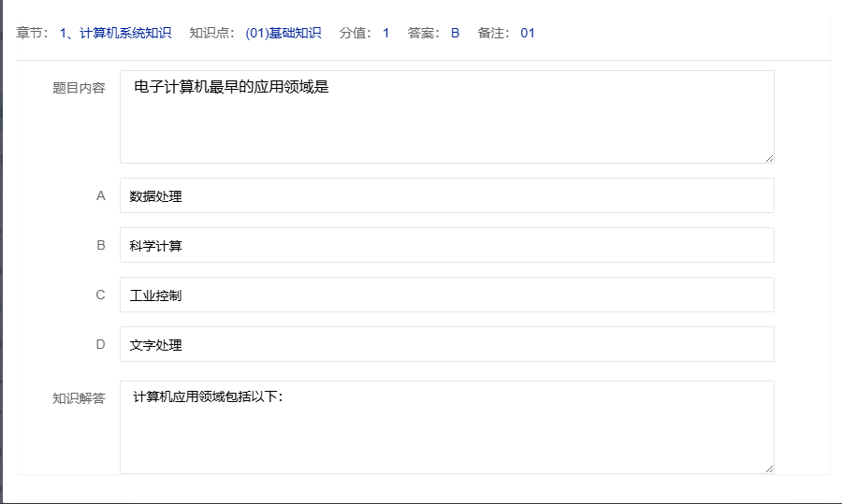Click the chapter value 1、计算机系统知识
842x504 pixels.
[x=115, y=33]
